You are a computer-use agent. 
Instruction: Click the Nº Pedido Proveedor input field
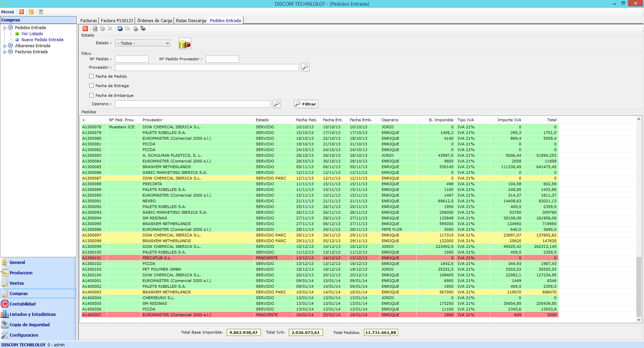222,59
